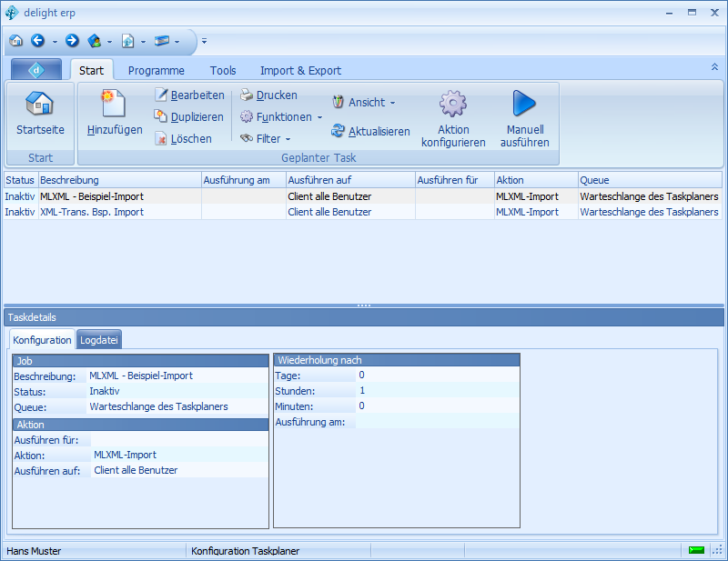Click the Startseite house icon

click(39, 104)
